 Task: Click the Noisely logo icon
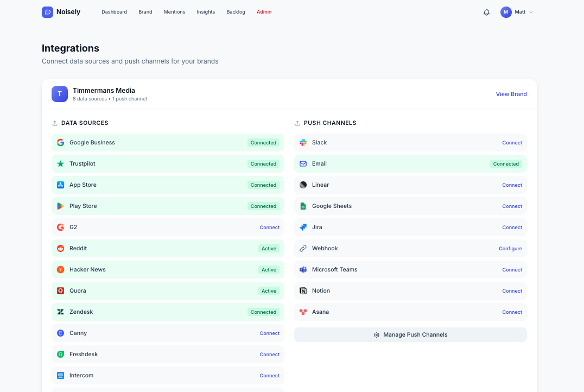[47, 12]
